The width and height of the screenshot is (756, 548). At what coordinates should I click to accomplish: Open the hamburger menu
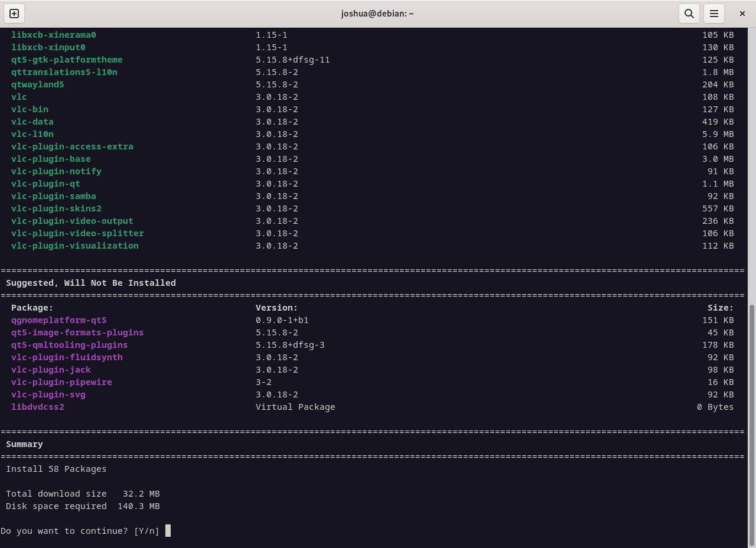coord(713,13)
